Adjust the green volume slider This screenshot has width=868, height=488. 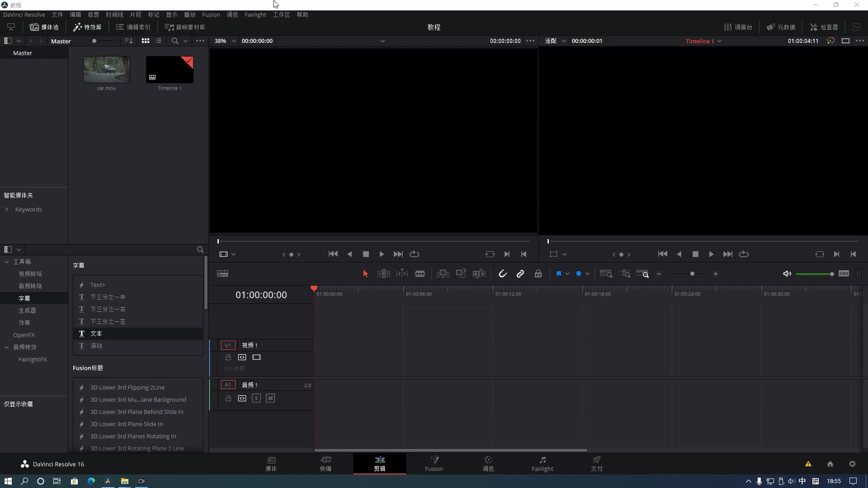[815, 274]
